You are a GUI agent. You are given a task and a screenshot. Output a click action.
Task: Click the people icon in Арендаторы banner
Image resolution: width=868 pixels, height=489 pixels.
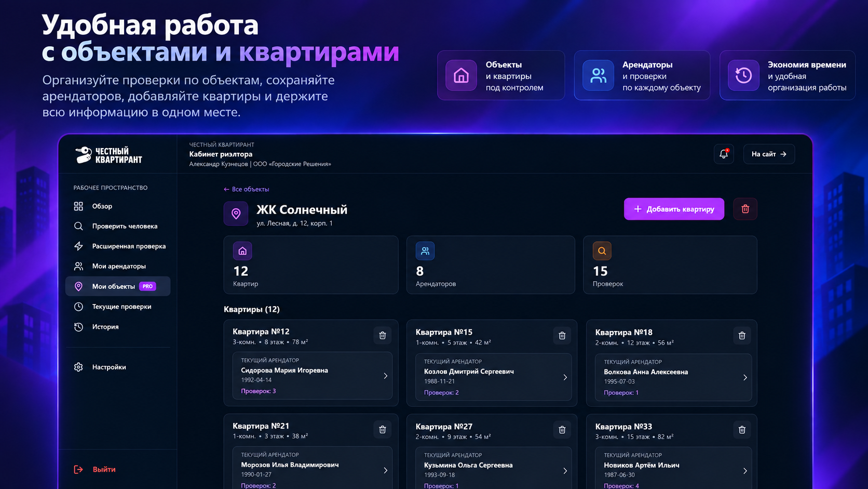(598, 75)
